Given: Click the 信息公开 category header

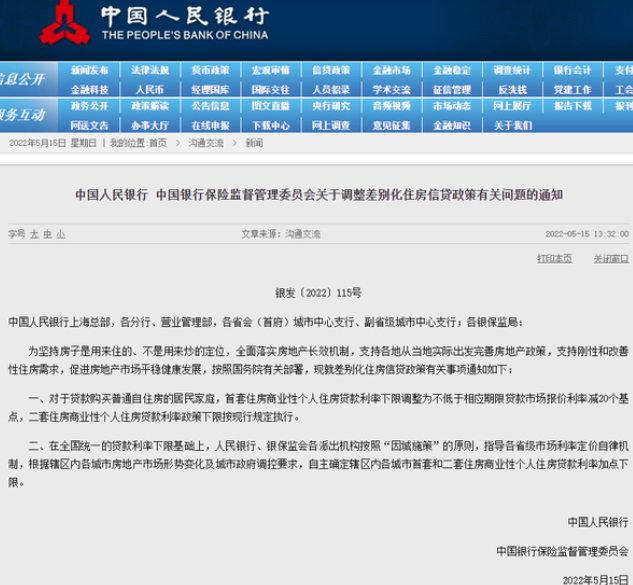Looking at the screenshot, I should (22, 79).
